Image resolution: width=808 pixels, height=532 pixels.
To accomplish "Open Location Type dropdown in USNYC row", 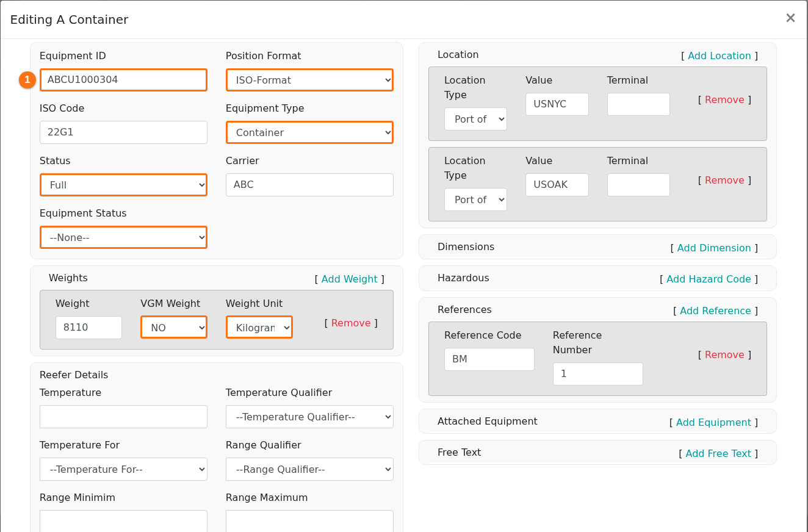I will tap(475, 119).
